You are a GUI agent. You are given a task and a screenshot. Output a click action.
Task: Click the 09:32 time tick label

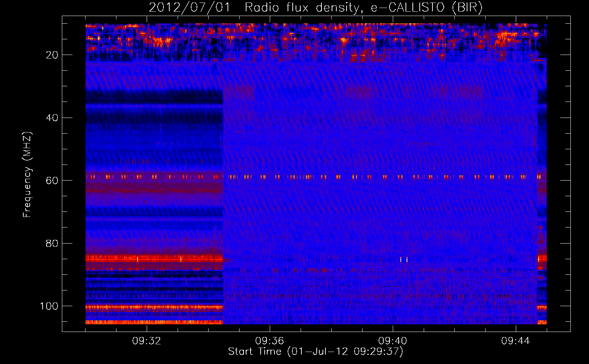click(147, 341)
